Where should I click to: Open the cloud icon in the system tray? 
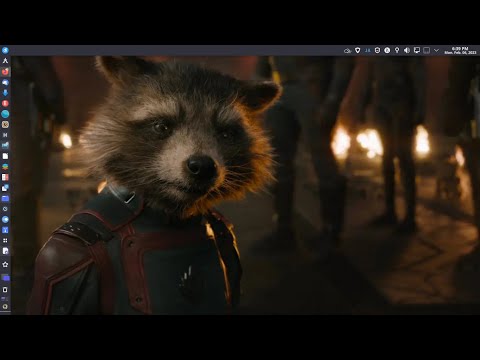point(347,51)
